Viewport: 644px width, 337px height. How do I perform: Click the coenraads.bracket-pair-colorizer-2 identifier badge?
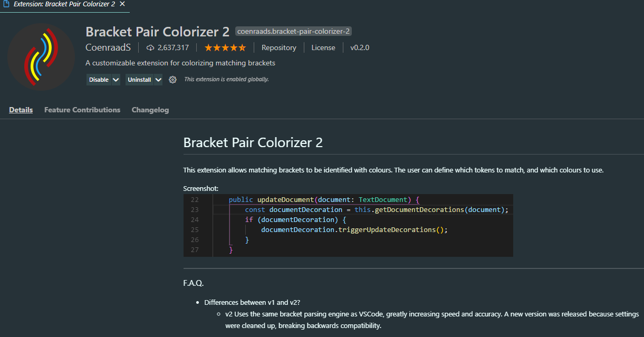pyautogui.click(x=294, y=31)
